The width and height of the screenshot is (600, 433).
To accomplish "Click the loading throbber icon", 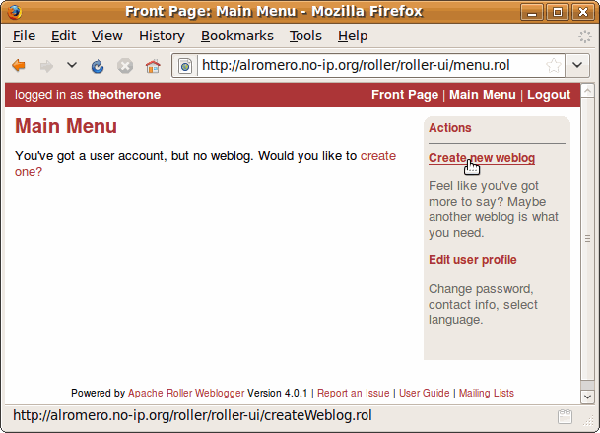I will (x=584, y=36).
